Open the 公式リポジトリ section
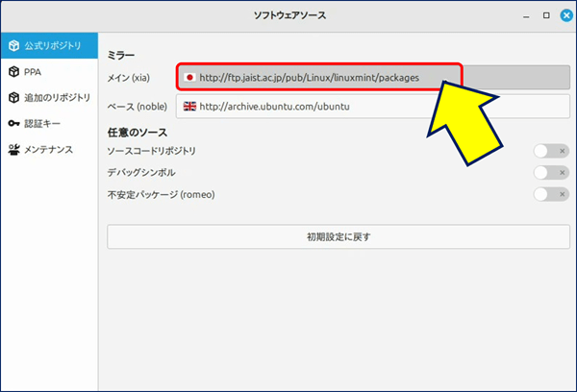This screenshot has width=577, height=392. pos(49,45)
